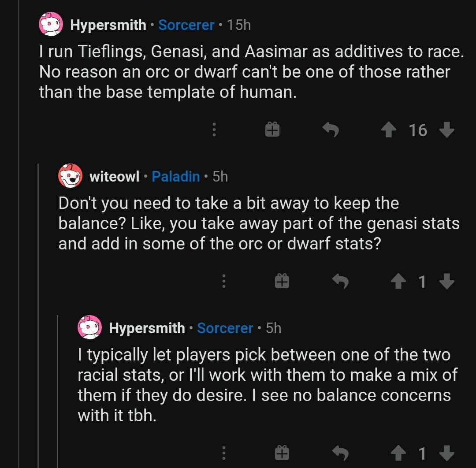The height and width of the screenshot is (468, 476).
Task: Reply to Hypersmith's last comment
Action: [x=340, y=453]
